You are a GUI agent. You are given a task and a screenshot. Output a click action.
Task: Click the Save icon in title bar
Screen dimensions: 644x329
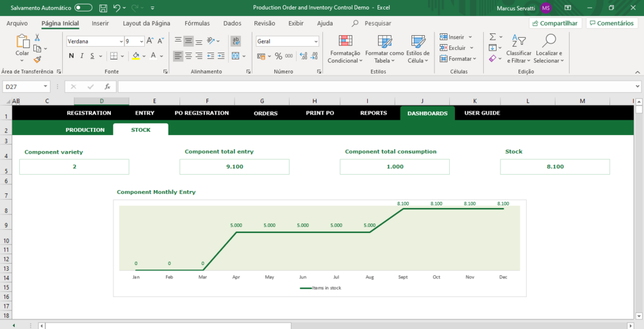tap(104, 8)
